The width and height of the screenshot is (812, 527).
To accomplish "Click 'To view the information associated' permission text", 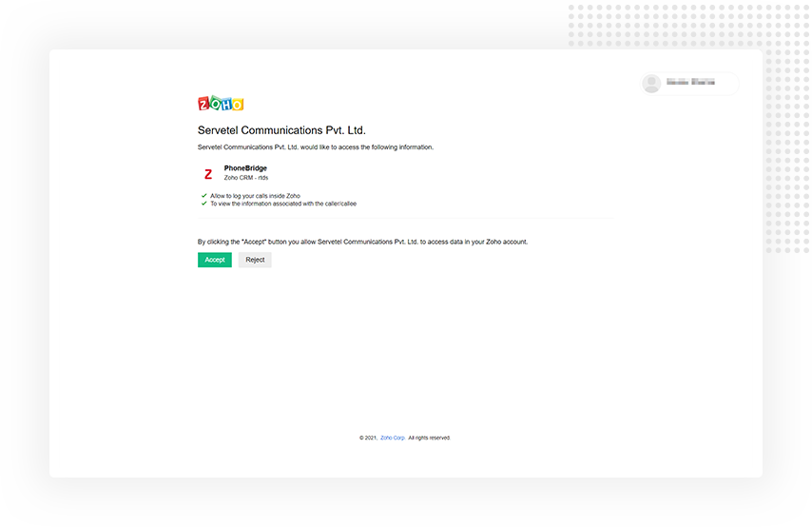I will (283, 204).
